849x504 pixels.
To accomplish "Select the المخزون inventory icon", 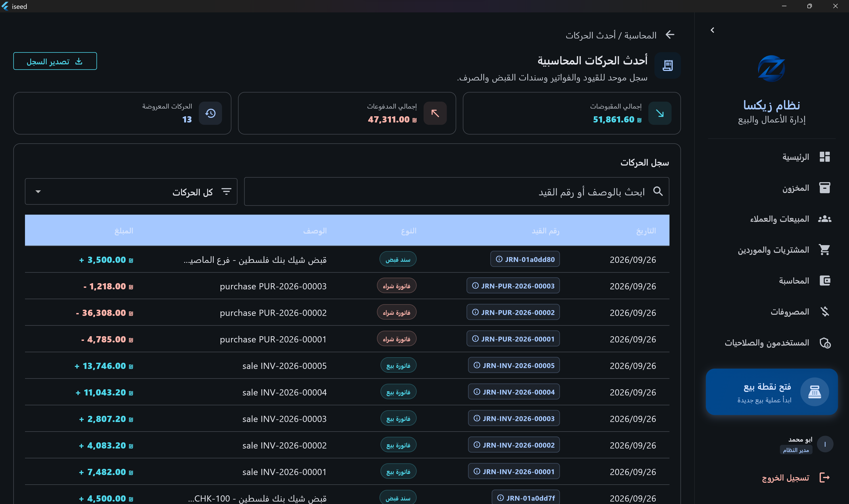I will click(x=824, y=188).
